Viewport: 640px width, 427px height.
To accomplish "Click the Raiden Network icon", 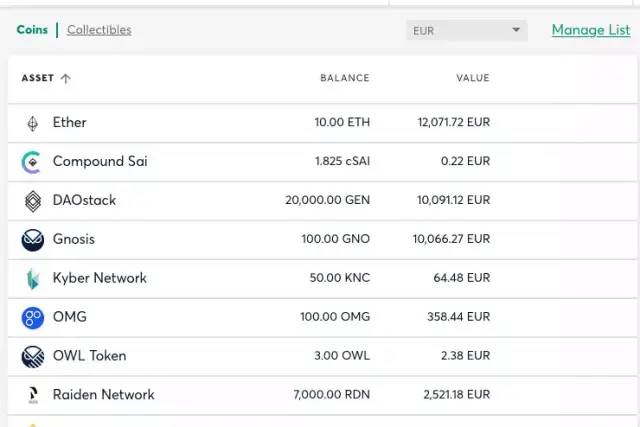I will (33, 395).
